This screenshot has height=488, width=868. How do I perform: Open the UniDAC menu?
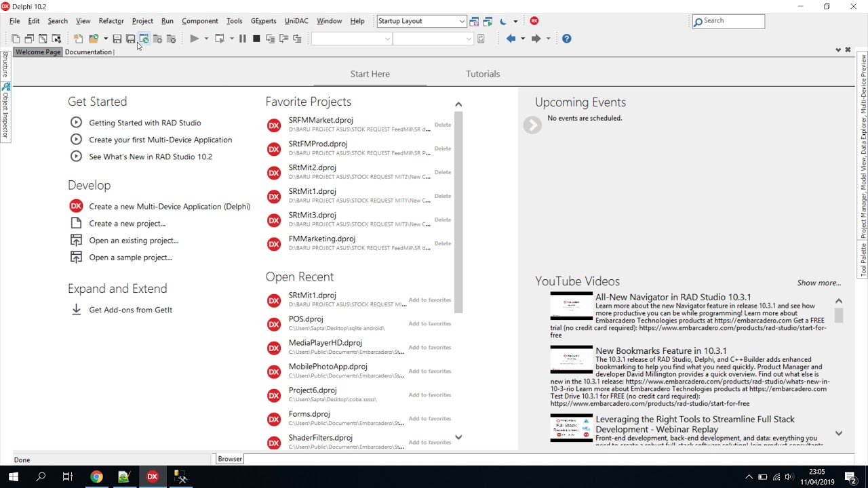(x=296, y=21)
